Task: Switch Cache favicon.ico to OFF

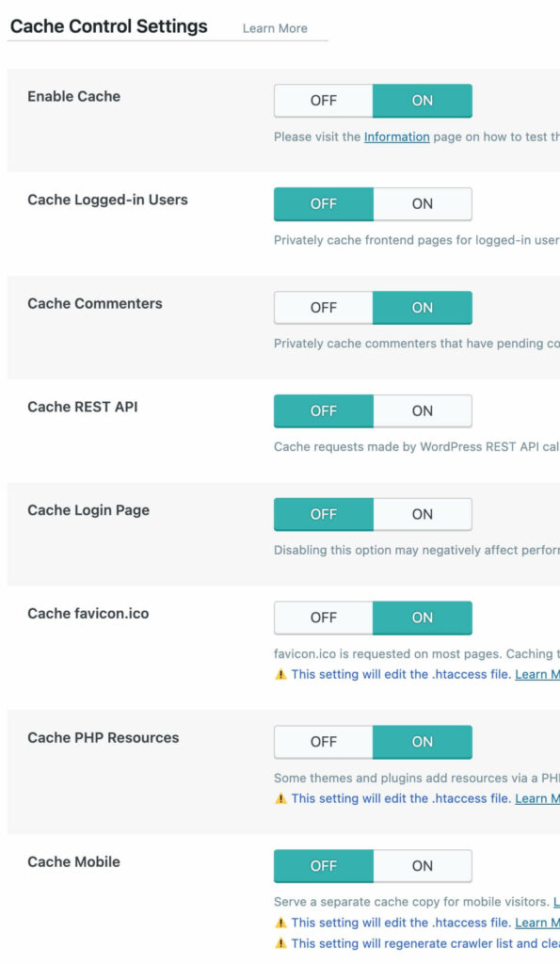Action: click(x=323, y=618)
